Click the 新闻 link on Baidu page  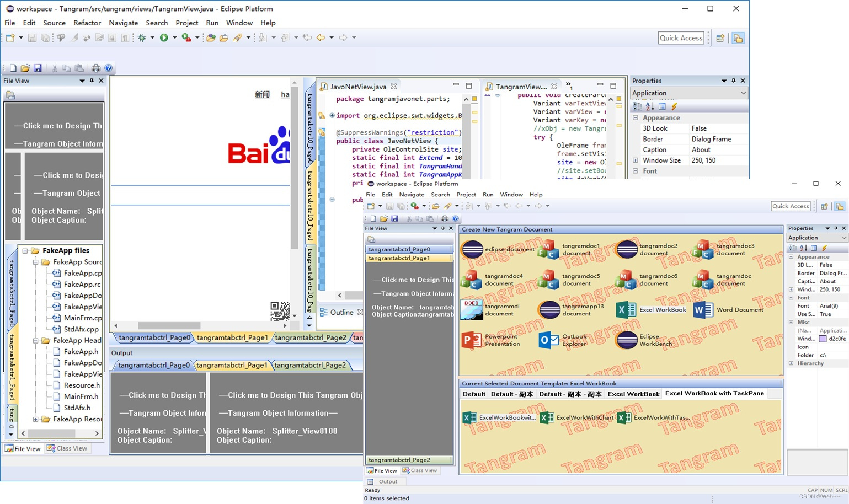pos(262,95)
